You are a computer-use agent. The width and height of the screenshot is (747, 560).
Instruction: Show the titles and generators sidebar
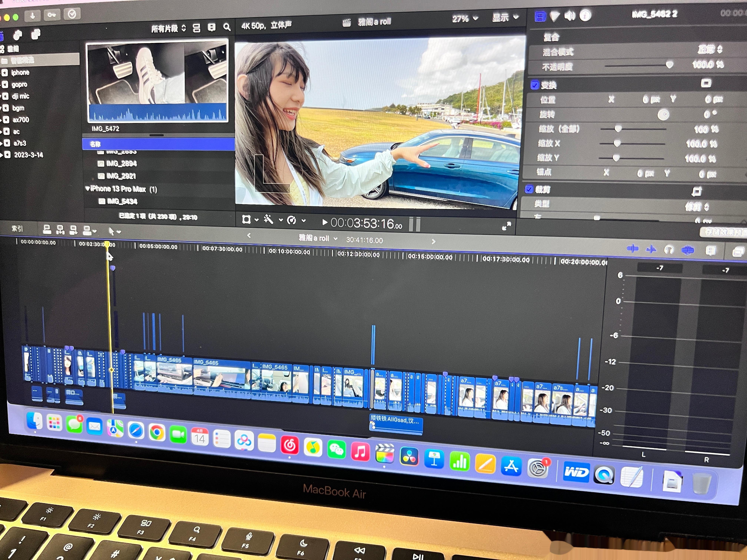[36, 34]
